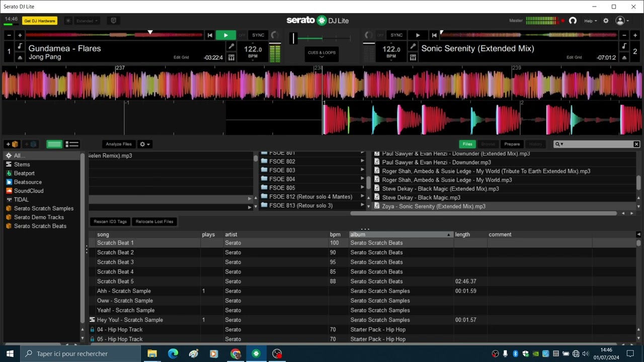Toggle the day mode sun icon

pyautogui.click(x=68, y=21)
